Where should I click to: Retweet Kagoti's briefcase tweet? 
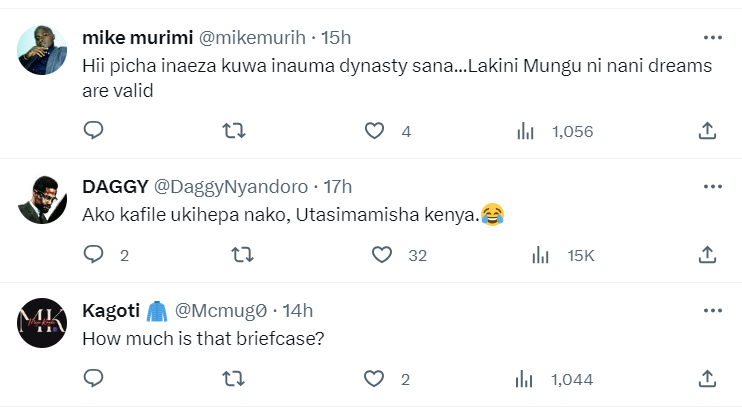(233, 379)
